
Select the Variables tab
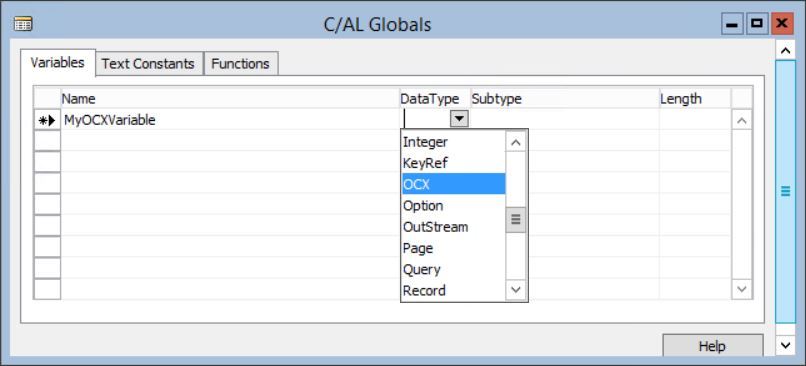click(x=58, y=63)
